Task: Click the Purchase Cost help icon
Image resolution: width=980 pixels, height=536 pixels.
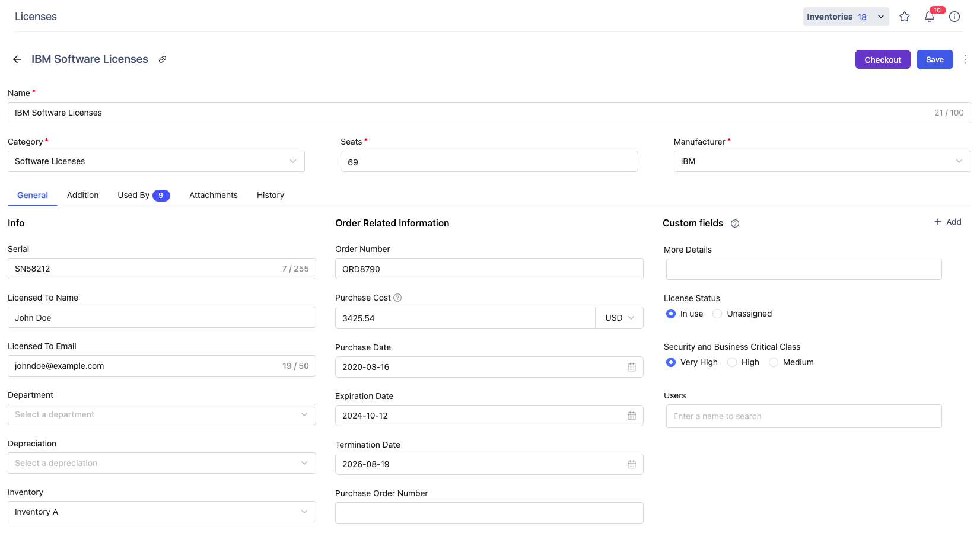Action: [x=397, y=298]
